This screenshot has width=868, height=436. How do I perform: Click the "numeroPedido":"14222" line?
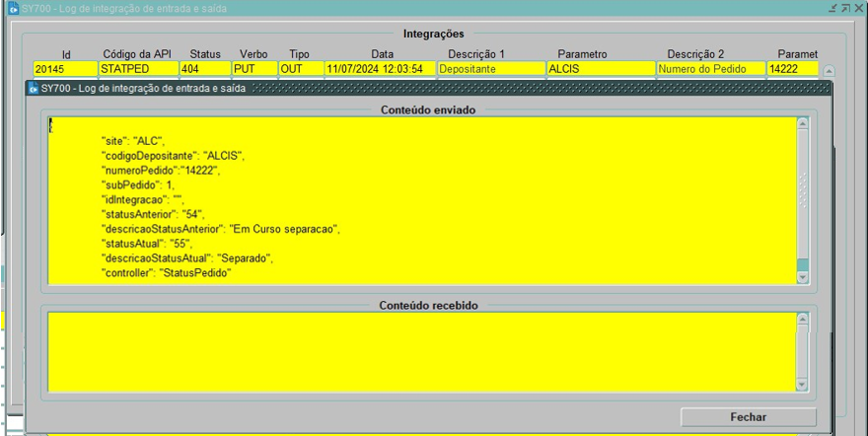coord(161,171)
